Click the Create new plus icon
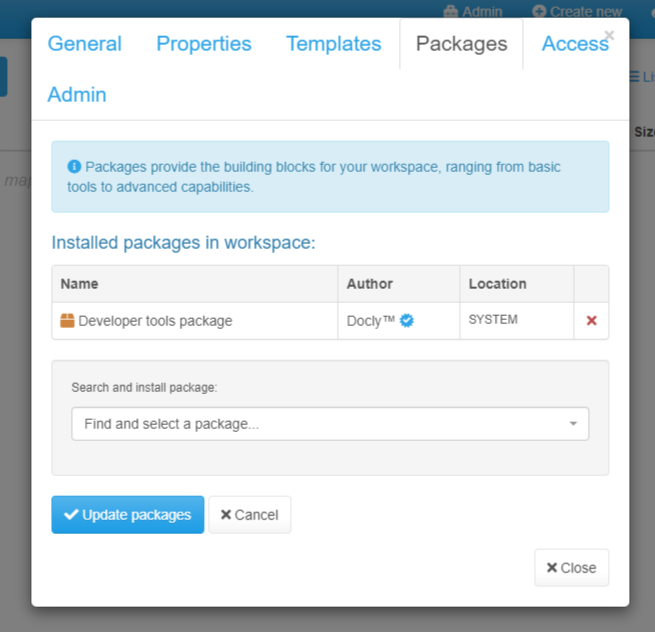655x632 pixels. coord(540,11)
